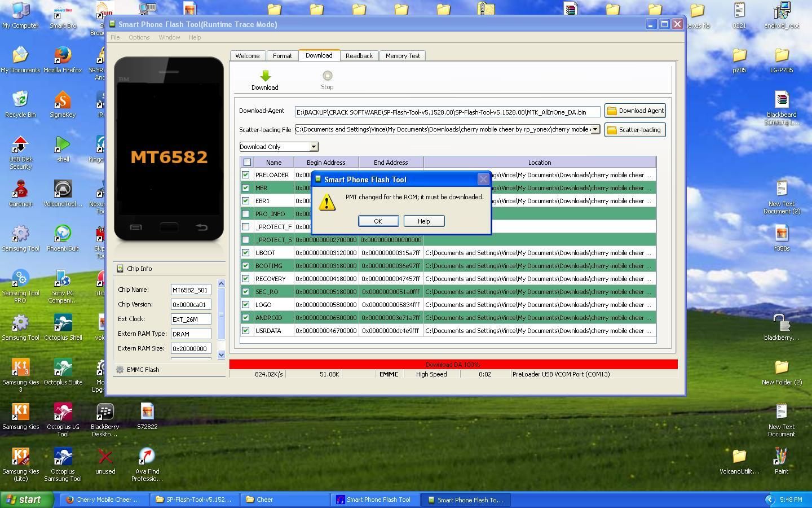Open VolcanoUtility folder icon
Screen dimensions: 812x508
[x=739, y=457]
